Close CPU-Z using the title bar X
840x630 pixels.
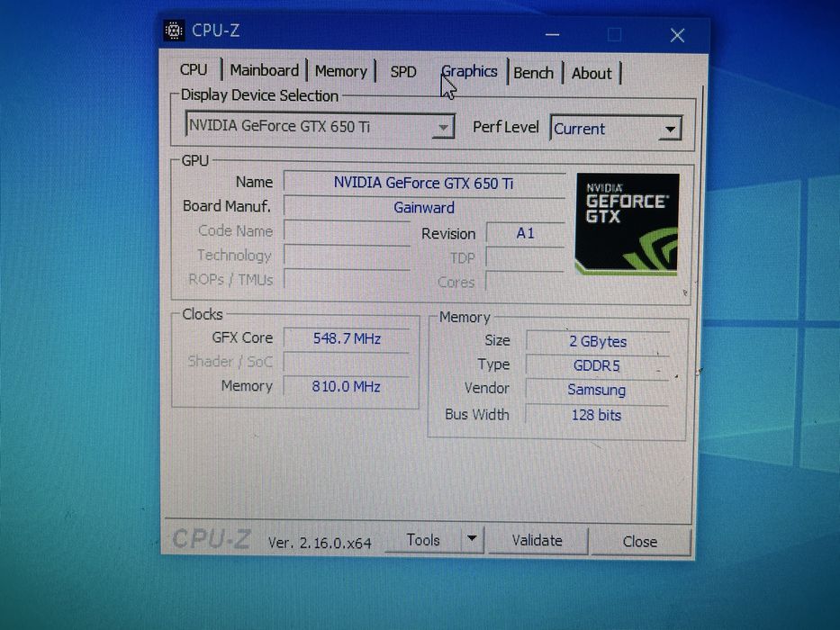coord(677,35)
